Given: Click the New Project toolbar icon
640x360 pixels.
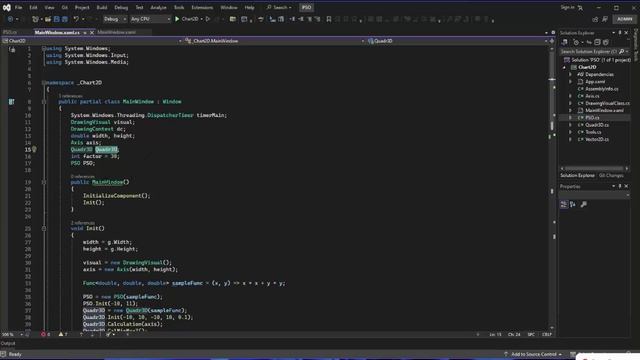Looking at the screenshot, I should [36, 19].
